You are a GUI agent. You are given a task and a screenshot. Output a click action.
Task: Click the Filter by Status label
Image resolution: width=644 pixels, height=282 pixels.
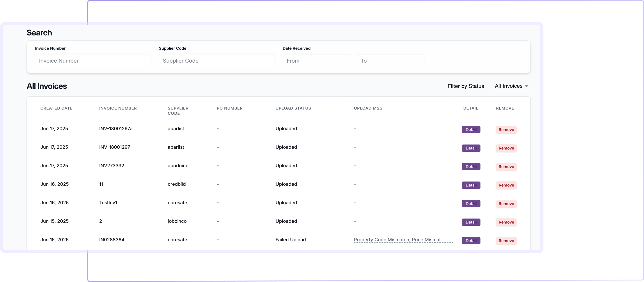pos(465,86)
